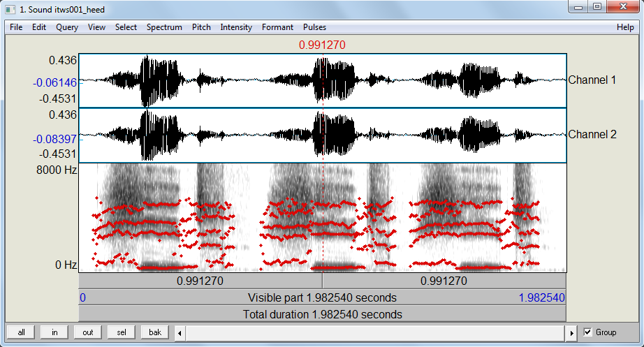Play the Total duration 1.982540 seconds bar
644x347 pixels.
[323, 314]
